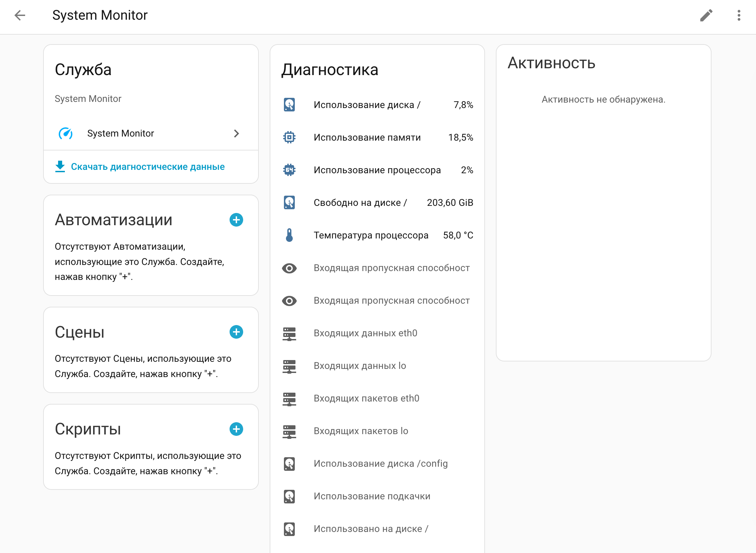Toggle the eye icon on the second hidden bandwidth sensor
The height and width of the screenshot is (553, 756).
pyautogui.click(x=289, y=301)
